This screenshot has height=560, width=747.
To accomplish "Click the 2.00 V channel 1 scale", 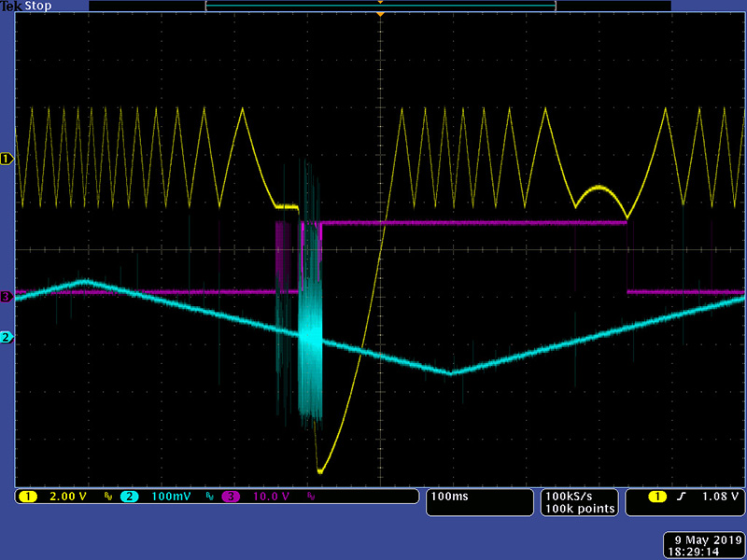I will 66,497.
